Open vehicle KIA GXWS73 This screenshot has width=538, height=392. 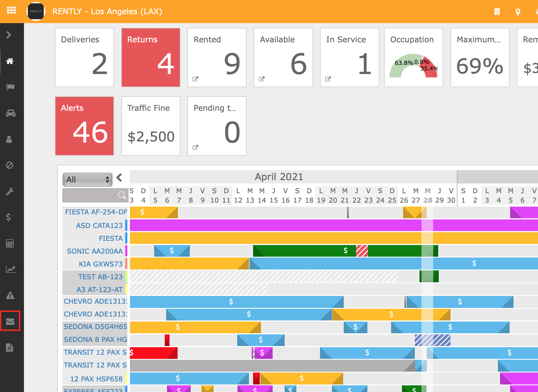pyautogui.click(x=101, y=264)
